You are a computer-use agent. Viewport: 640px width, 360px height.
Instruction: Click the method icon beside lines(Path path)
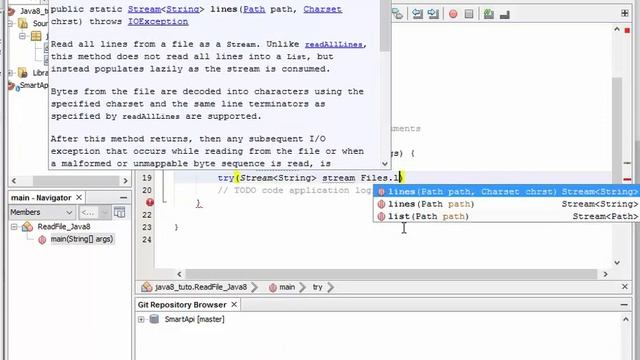click(x=381, y=204)
